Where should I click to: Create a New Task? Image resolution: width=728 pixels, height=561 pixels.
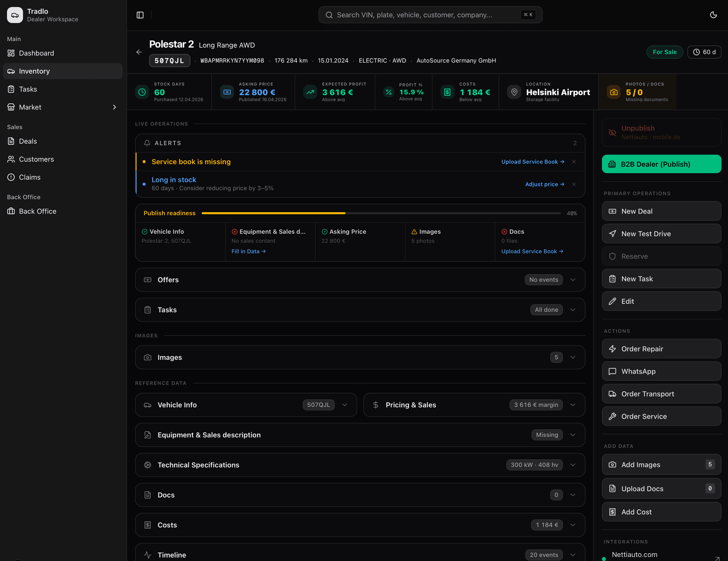tap(662, 279)
